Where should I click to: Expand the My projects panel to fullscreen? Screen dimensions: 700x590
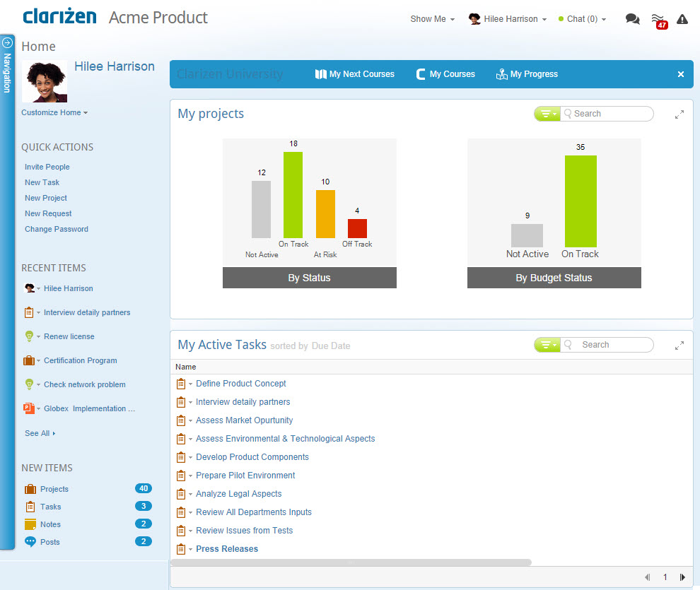pos(679,114)
